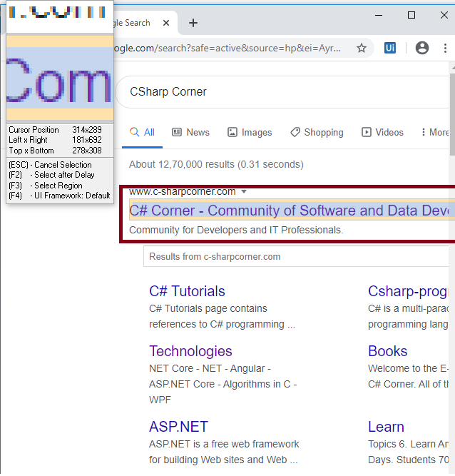
Task: Click the (F2) Select after Delay hint
Action: 51,175
